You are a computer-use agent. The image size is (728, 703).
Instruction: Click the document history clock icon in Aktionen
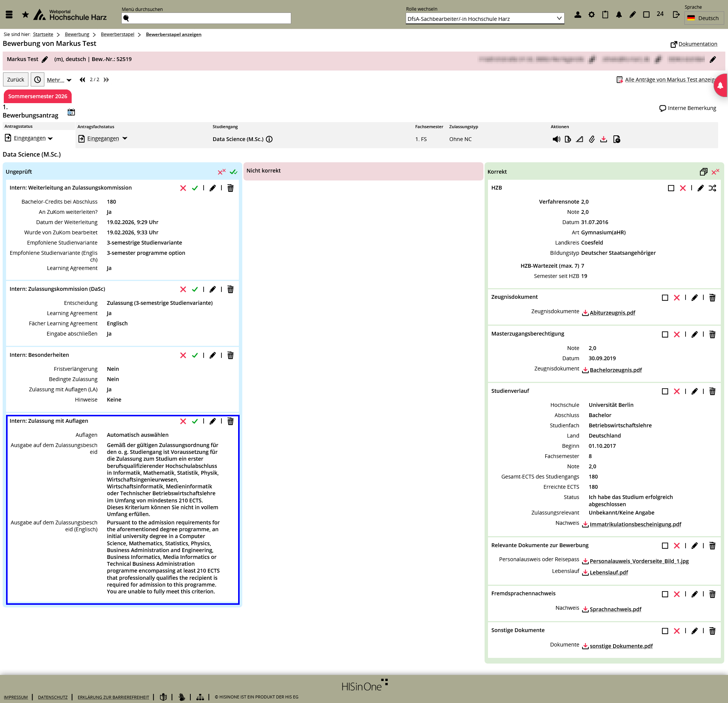coord(617,139)
